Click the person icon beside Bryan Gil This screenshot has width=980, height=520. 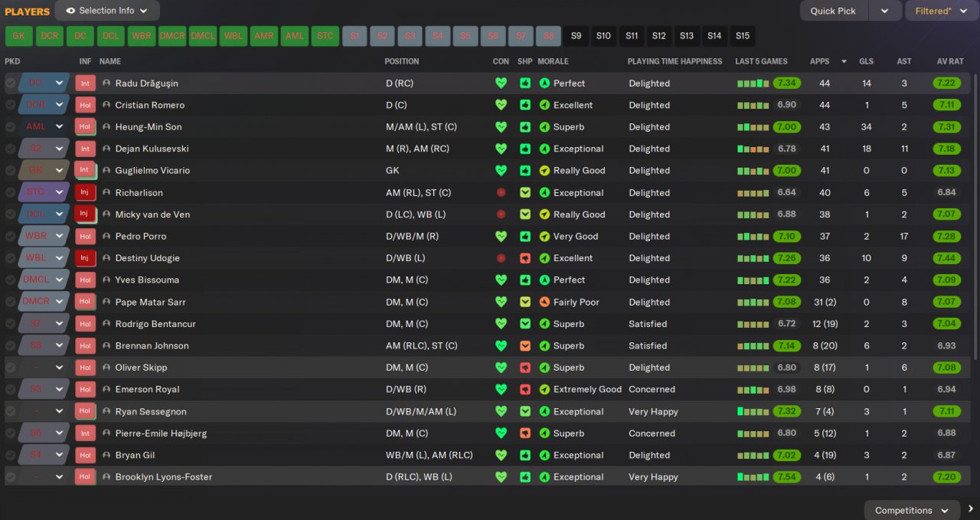point(106,455)
